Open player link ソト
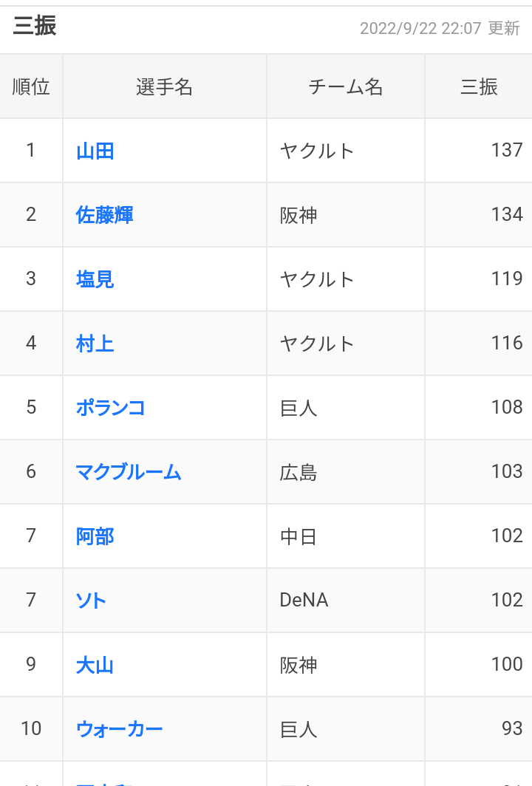The width and height of the screenshot is (532, 786). click(91, 600)
